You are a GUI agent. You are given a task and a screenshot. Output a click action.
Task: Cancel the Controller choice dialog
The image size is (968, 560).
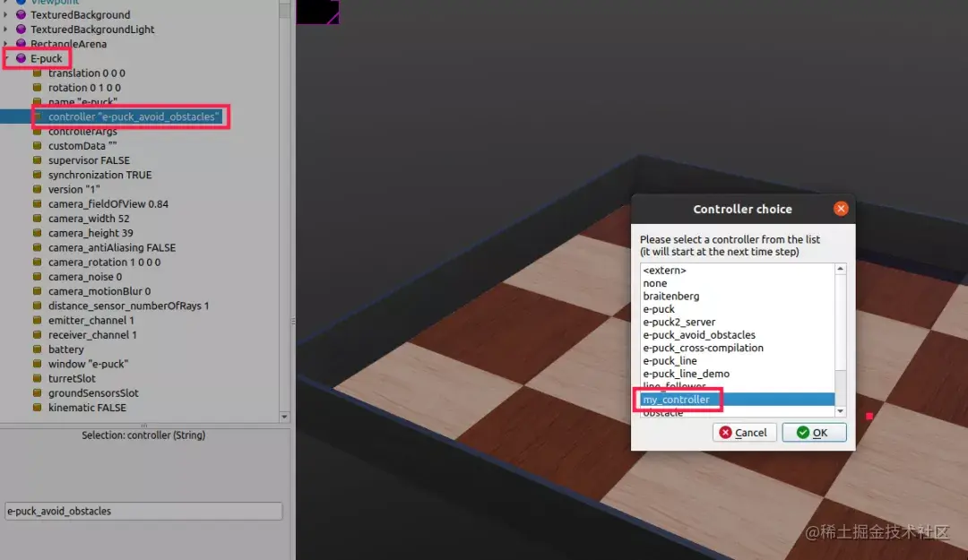[744, 433]
